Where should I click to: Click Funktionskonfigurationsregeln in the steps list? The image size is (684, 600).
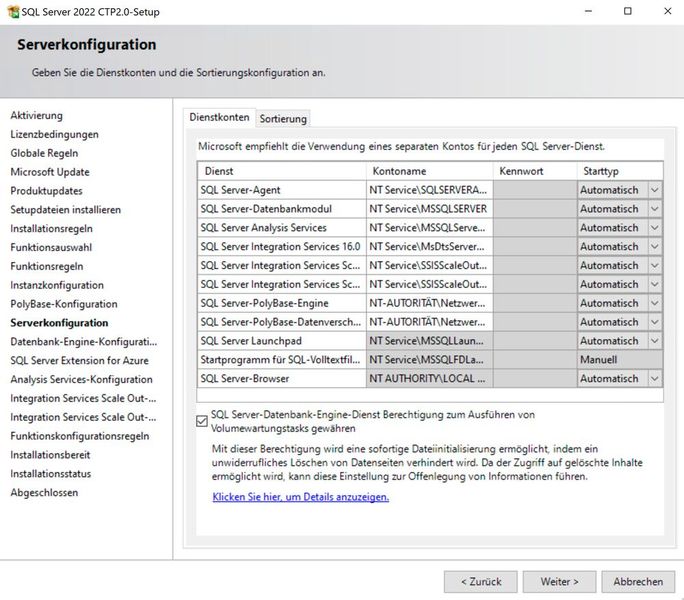[80, 436]
